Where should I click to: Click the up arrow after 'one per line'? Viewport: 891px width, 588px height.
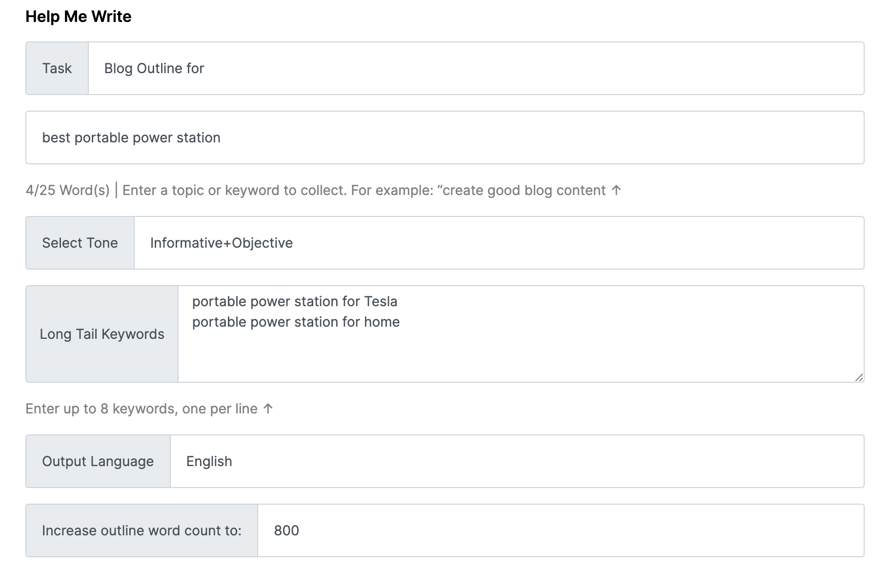(x=268, y=409)
